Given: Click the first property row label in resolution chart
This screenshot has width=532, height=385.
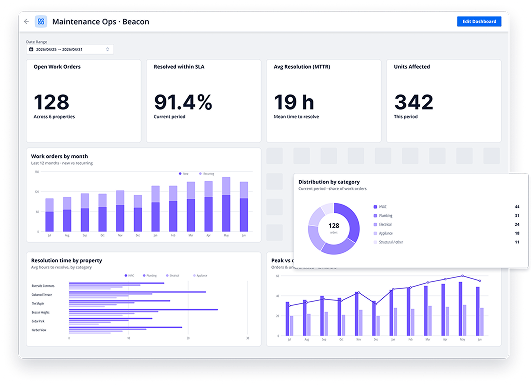Looking at the screenshot, I should point(43,286).
